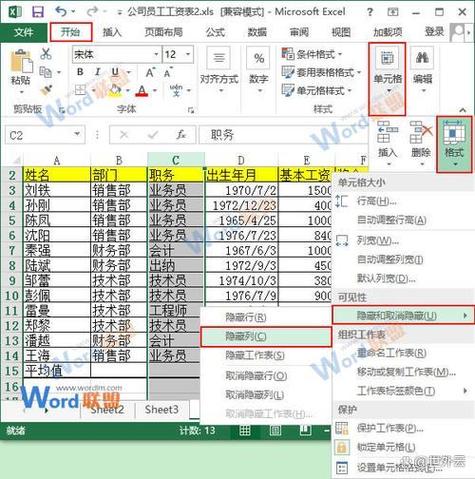Click 单元格样式 cell styles

[317, 90]
